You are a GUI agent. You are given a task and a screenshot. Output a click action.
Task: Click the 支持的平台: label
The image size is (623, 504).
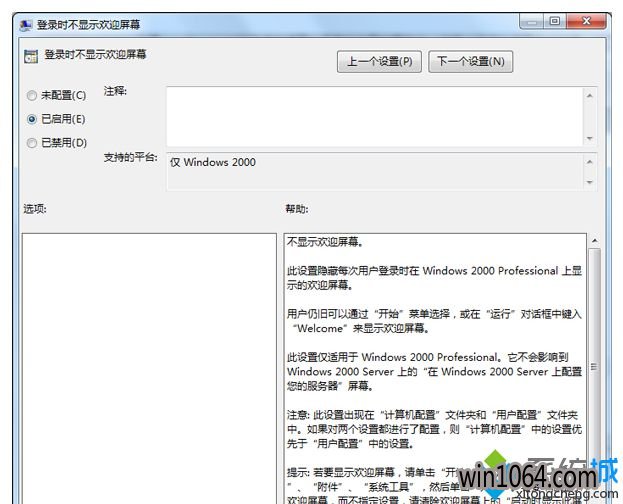click(131, 157)
